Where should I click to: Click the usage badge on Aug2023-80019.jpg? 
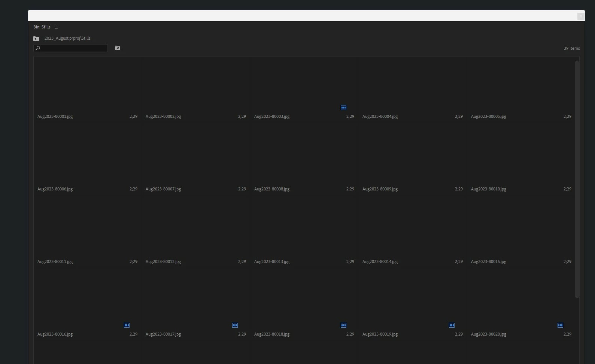coord(452,325)
